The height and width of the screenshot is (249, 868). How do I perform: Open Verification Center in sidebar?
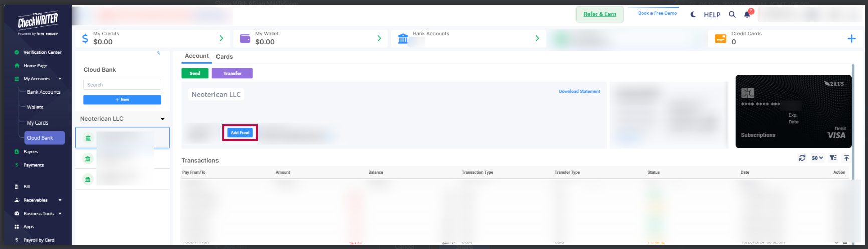point(42,52)
